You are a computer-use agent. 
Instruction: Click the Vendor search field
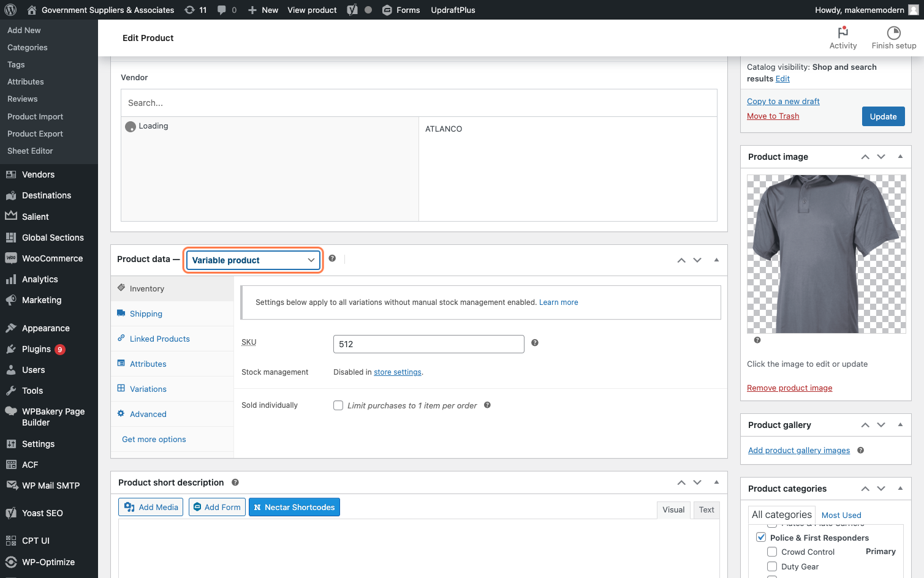coord(419,103)
